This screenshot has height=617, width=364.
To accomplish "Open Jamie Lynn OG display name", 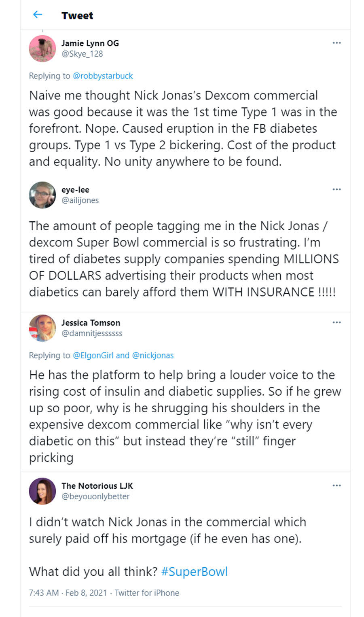I will pos(90,43).
